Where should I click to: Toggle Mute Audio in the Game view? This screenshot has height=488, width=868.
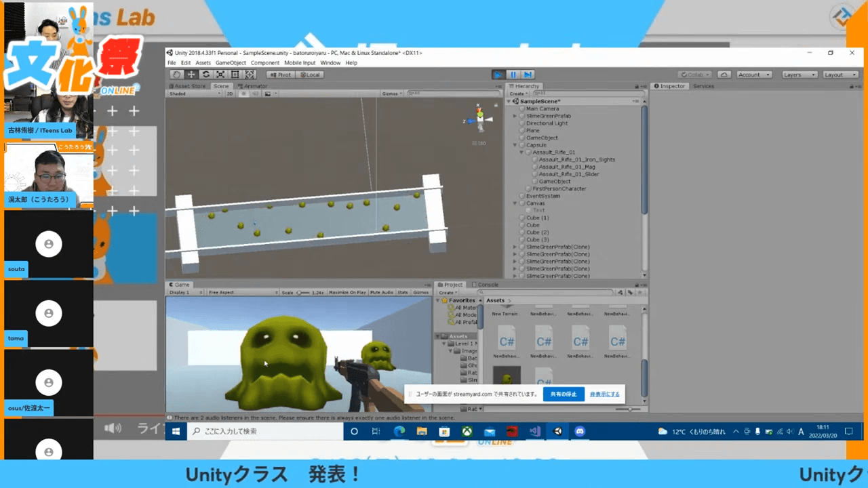pos(382,291)
